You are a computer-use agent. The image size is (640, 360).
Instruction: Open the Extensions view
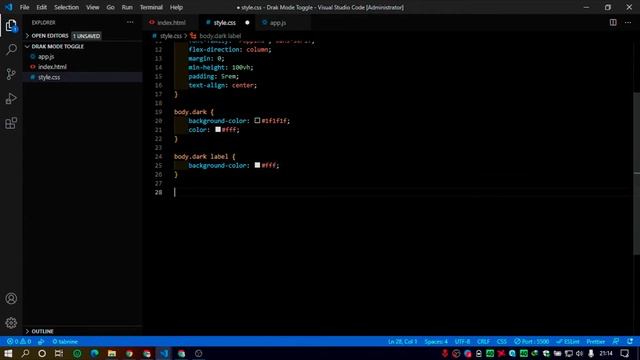tap(11, 123)
